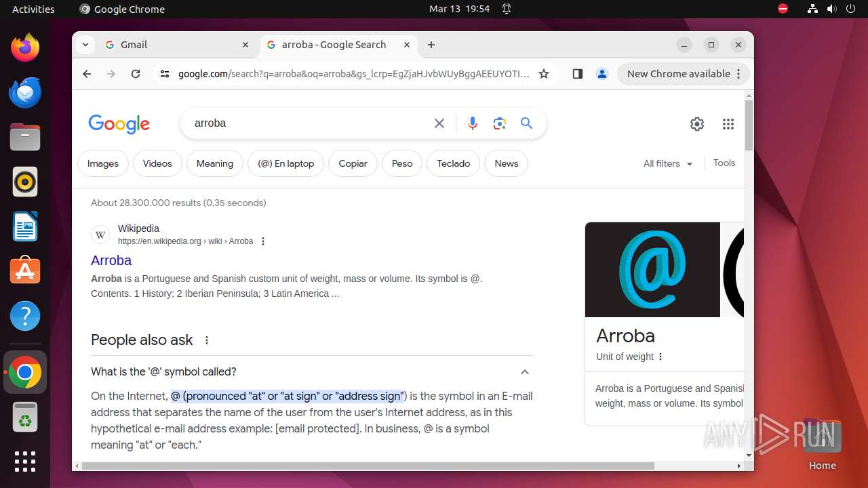Clear the search box text
Viewport: 868px width, 488px height.
click(x=439, y=123)
